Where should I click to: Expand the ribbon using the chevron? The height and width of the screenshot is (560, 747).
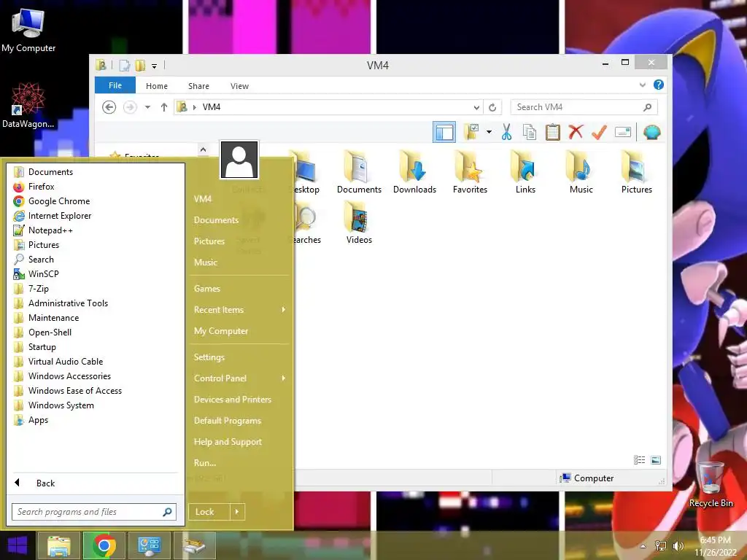[x=642, y=85]
